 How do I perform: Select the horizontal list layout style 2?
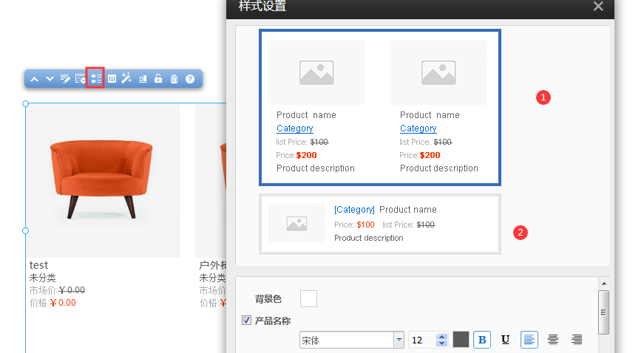click(x=380, y=224)
